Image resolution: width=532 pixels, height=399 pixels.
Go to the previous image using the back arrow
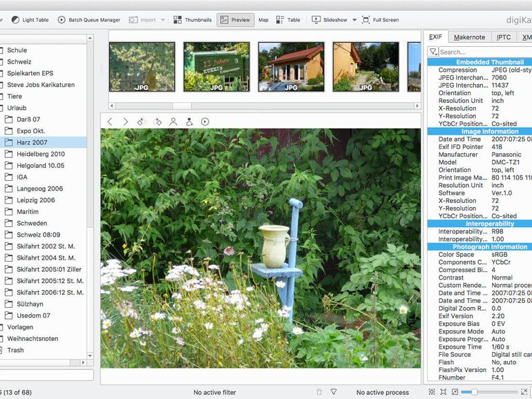click(x=110, y=121)
